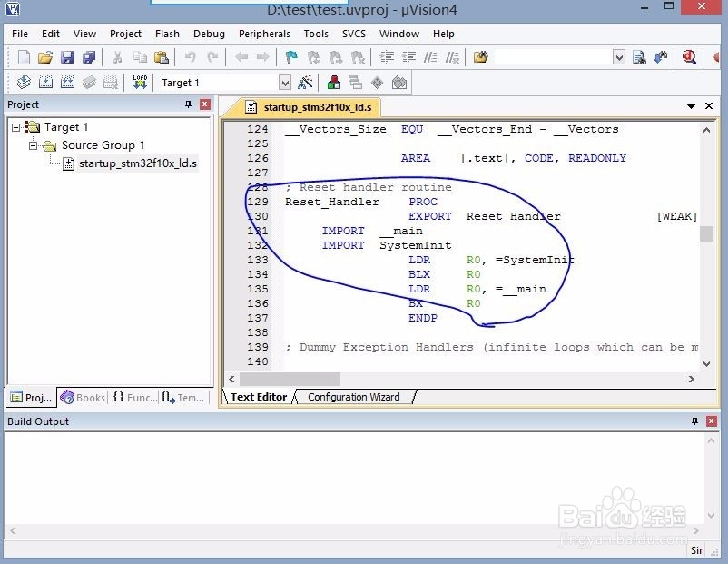Open the Tools menu
The image size is (728, 564).
click(316, 34)
